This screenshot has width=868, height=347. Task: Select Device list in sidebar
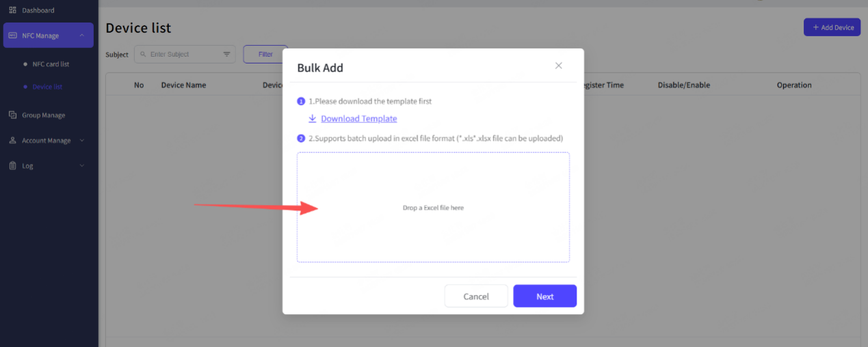47,87
